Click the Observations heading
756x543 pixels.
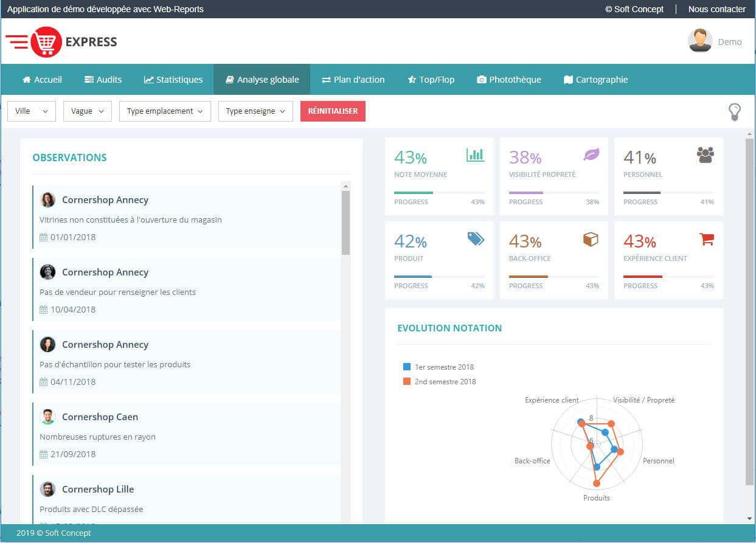pyautogui.click(x=69, y=157)
